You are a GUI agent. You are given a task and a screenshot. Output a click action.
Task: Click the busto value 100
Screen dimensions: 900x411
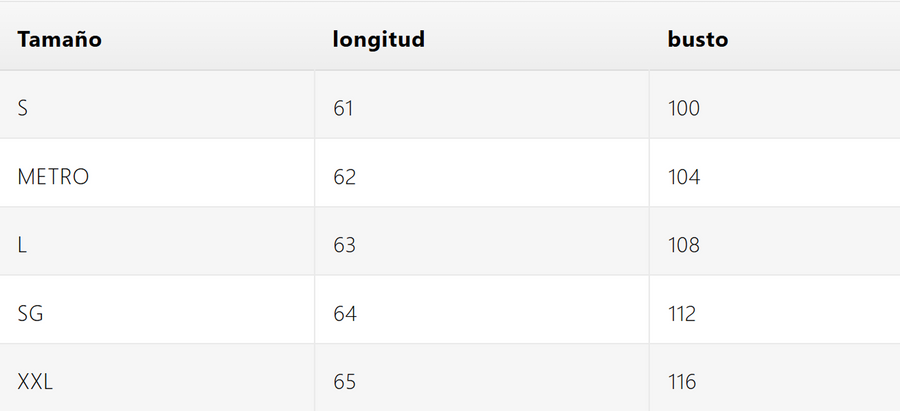(684, 108)
